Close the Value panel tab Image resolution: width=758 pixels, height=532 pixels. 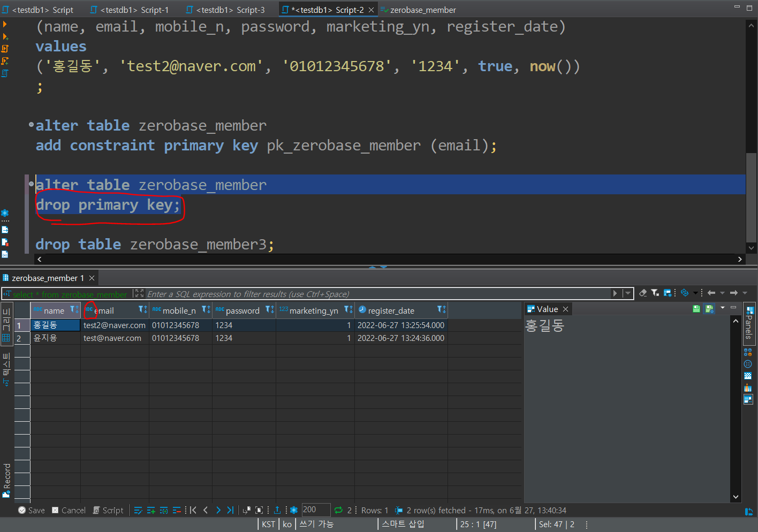[565, 309]
